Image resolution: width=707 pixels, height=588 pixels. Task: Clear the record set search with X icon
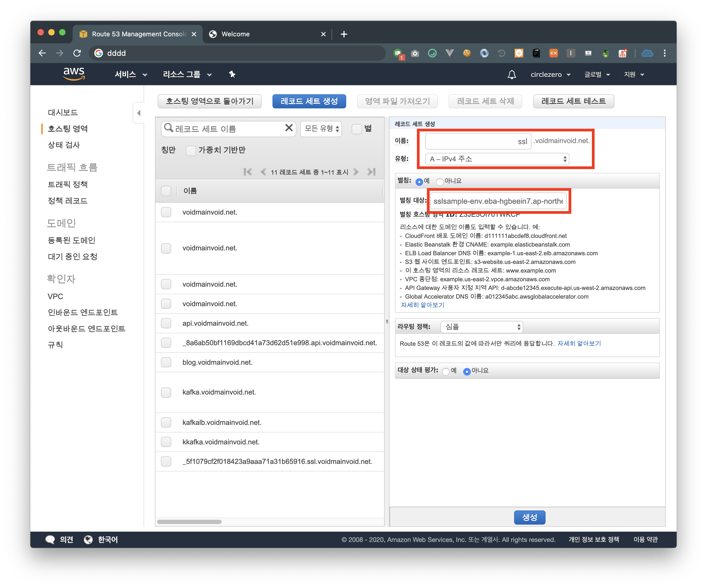pos(288,128)
